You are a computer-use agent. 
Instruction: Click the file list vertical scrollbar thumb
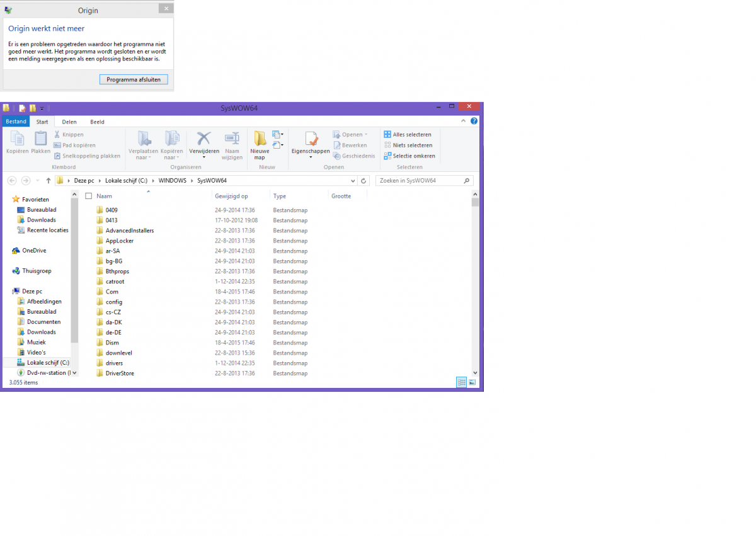(x=476, y=202)
